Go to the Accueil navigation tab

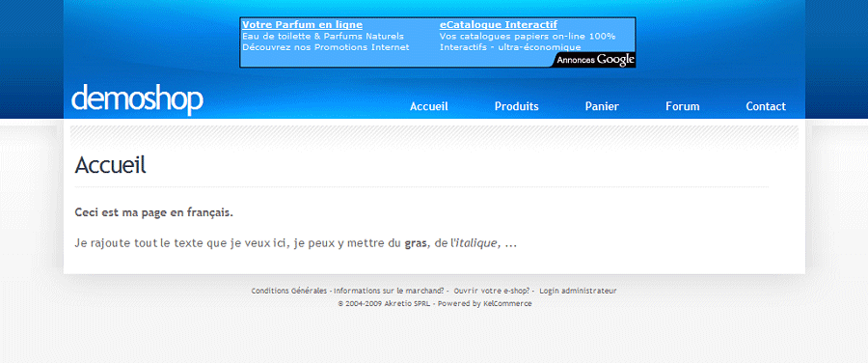pyautogui.click(x=429, y=106)
